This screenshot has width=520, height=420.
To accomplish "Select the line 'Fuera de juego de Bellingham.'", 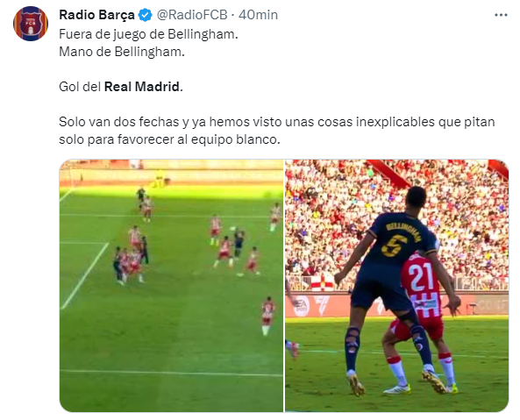I will tap(148, 34).
